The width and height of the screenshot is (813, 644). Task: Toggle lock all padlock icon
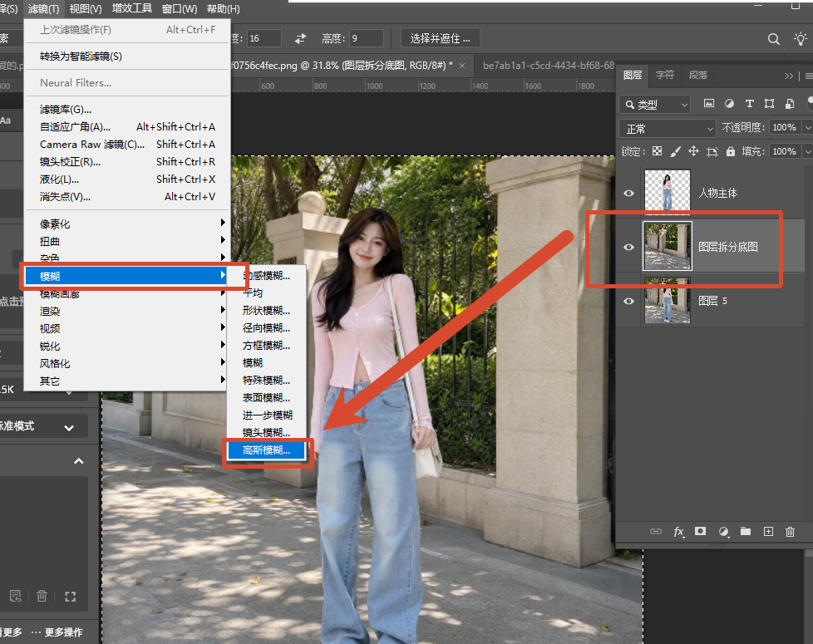[731, 151]
